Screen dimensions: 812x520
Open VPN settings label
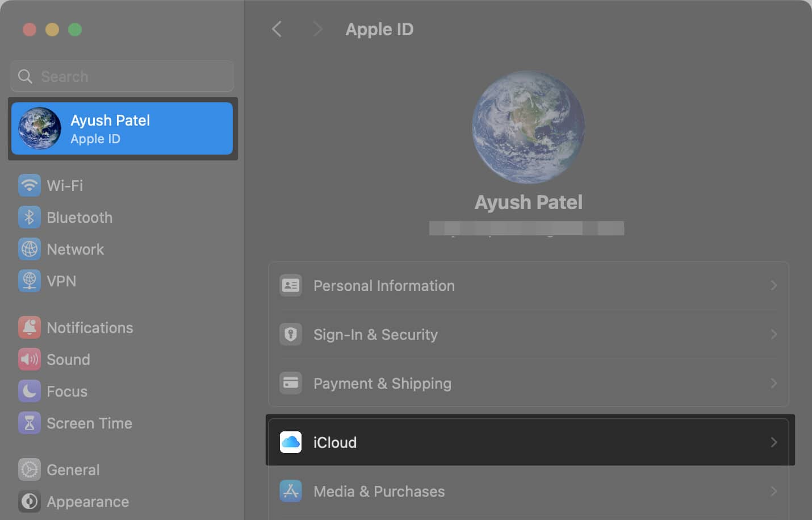[x=61, y=281]
